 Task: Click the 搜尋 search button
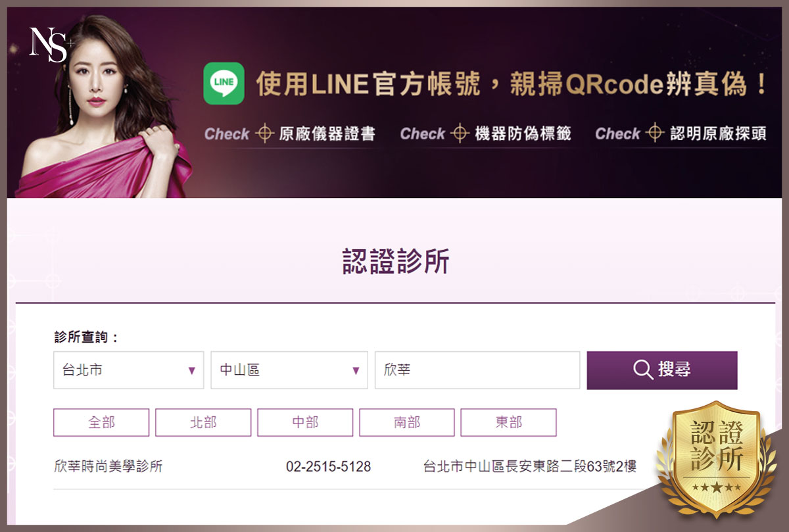click(x=662, y=370)
